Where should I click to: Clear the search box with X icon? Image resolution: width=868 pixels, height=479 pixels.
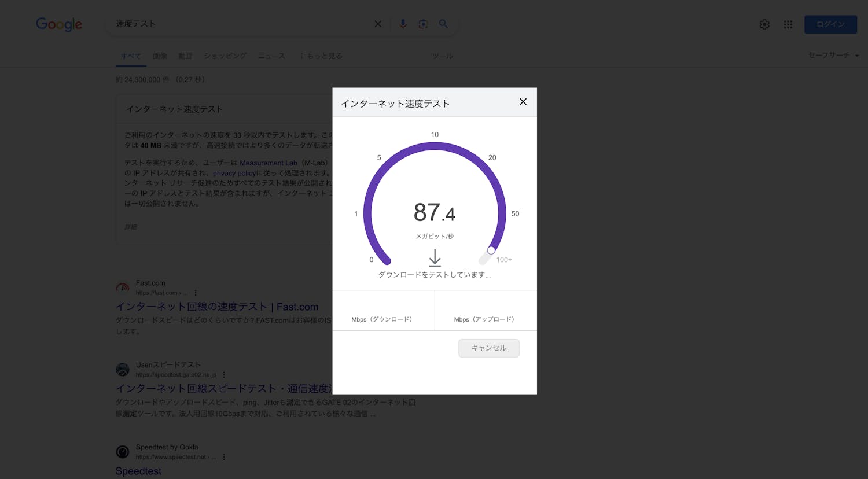[378, 24]
